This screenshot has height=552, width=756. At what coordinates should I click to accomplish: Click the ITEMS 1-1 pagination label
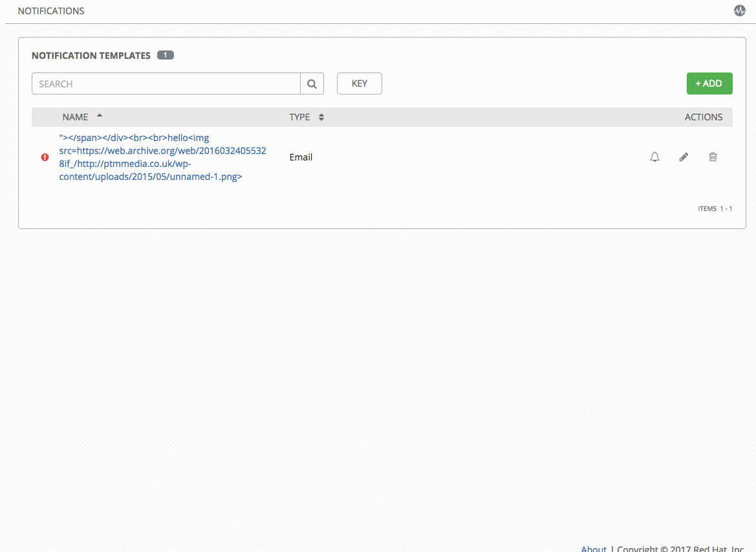pyautogui.click(x=715, y=208)
